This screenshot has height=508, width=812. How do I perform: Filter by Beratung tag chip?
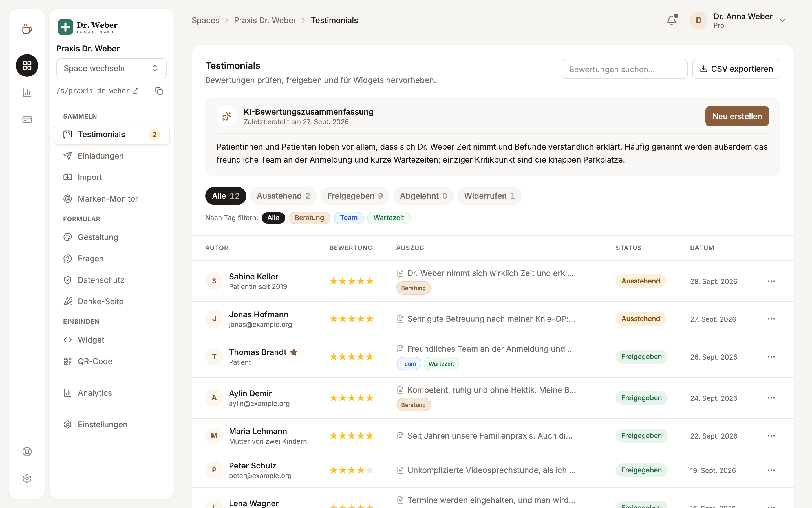309,218
